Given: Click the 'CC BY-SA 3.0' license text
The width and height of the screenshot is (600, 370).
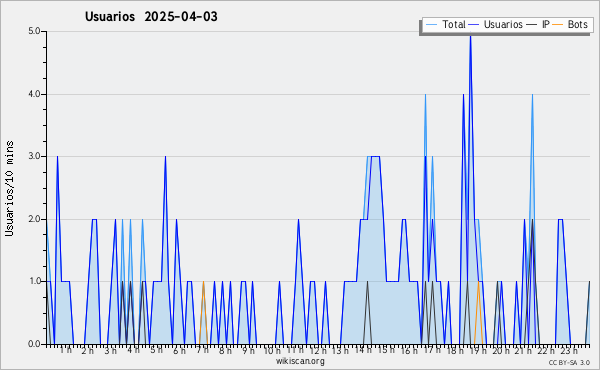Looking at the screenshot, I should [x=569, y=362].
